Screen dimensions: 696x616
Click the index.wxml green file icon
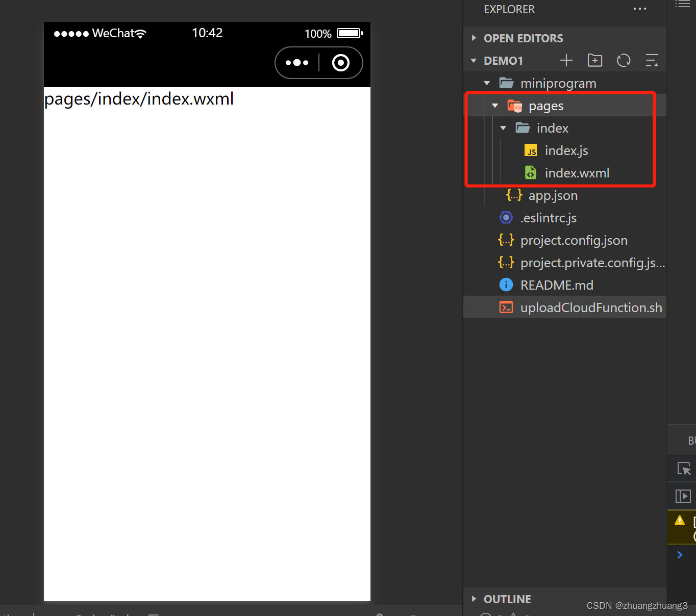pos(531,172)
